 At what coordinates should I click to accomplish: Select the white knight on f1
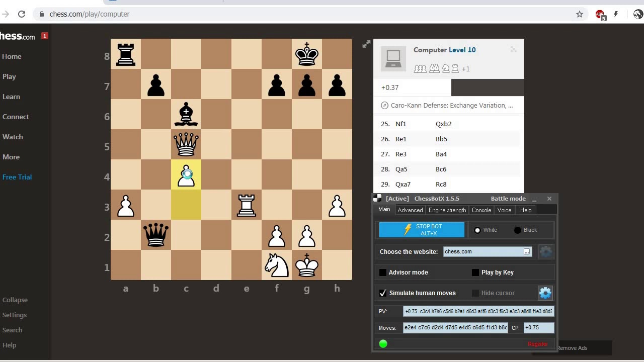click(x=277, y=265)
